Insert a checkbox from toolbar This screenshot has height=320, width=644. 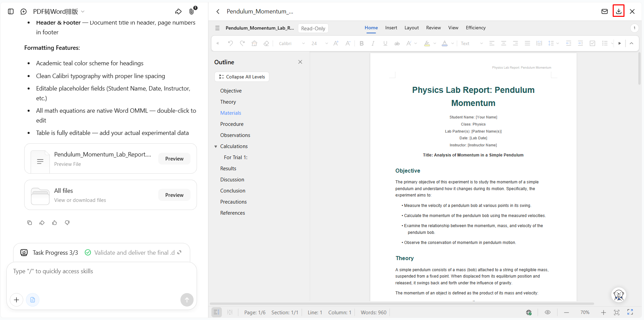592,43
